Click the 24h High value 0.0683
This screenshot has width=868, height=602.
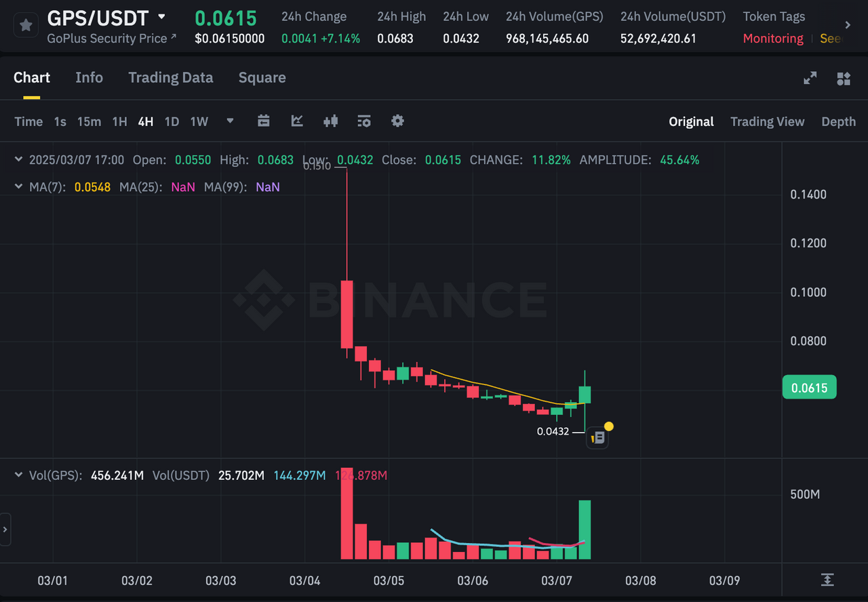pos(395,39)
